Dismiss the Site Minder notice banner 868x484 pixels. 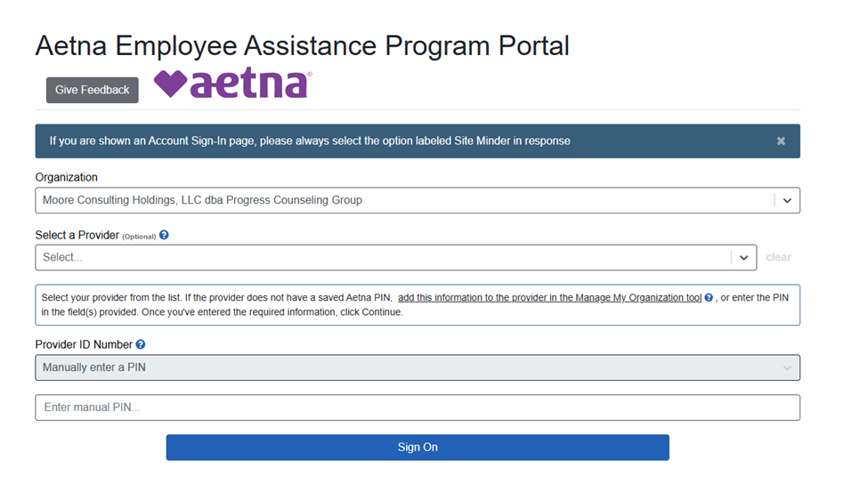(781, 141)
